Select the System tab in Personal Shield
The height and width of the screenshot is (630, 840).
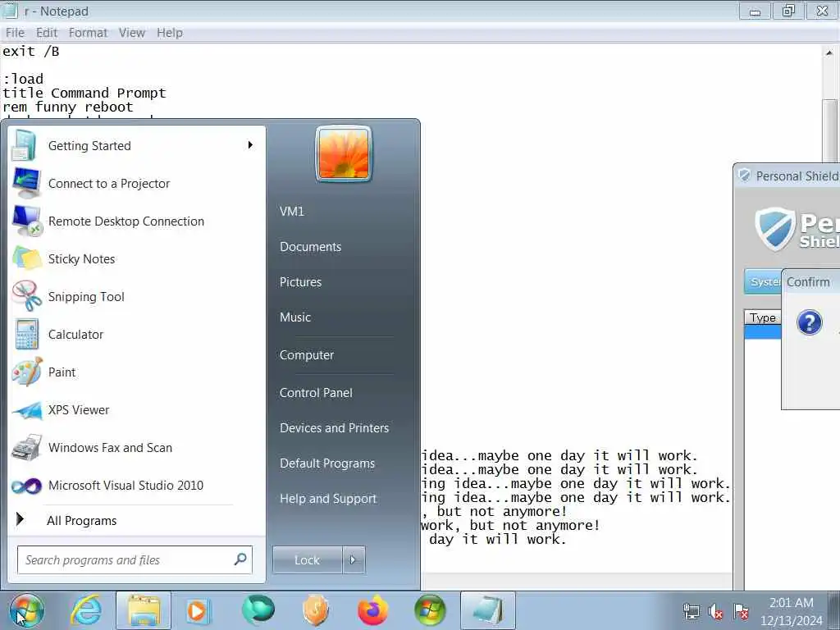[x=763, y=282]
